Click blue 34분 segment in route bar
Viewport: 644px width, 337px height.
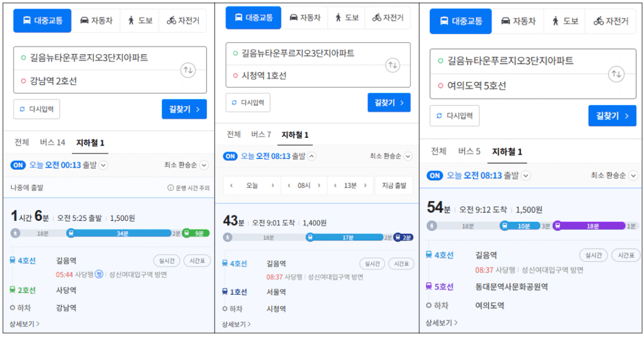tap(122, 233)
